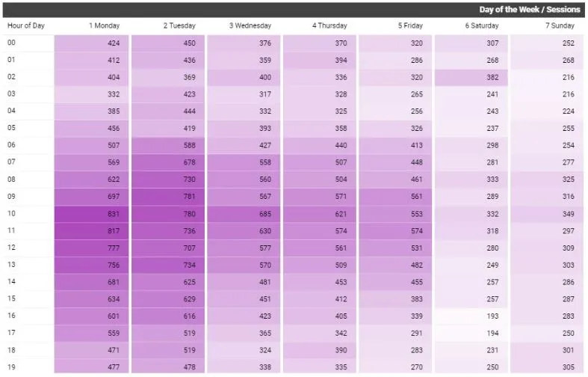
Task: Click Thursday hour 10 cell showing 621
Action: pyautogui.click(x=320, y=214)
